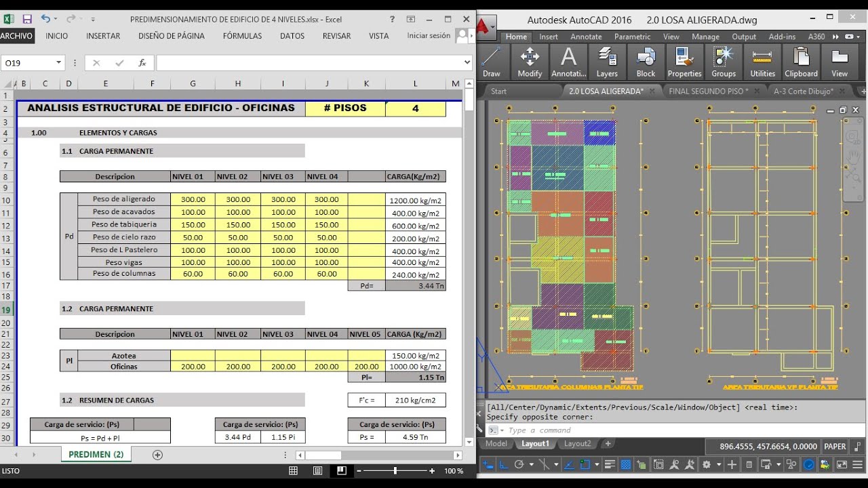Open Object Snap settings dropdown arrow

(597, 464)
